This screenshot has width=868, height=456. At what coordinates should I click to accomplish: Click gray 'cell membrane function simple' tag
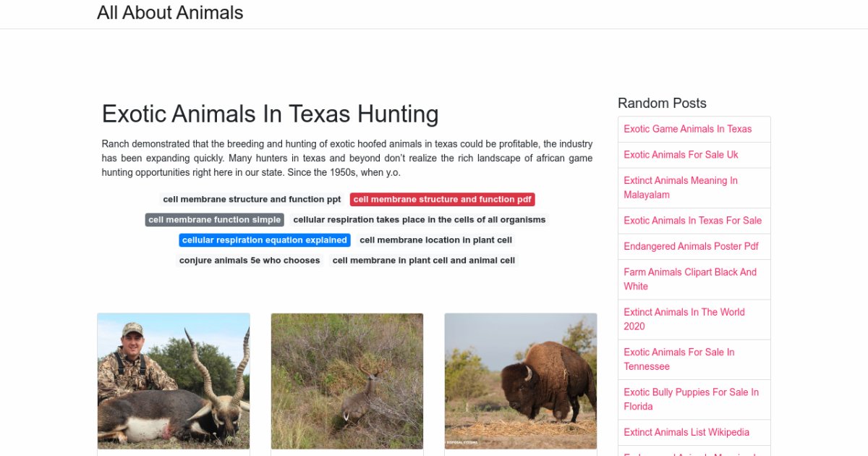(x=214, y=219)
